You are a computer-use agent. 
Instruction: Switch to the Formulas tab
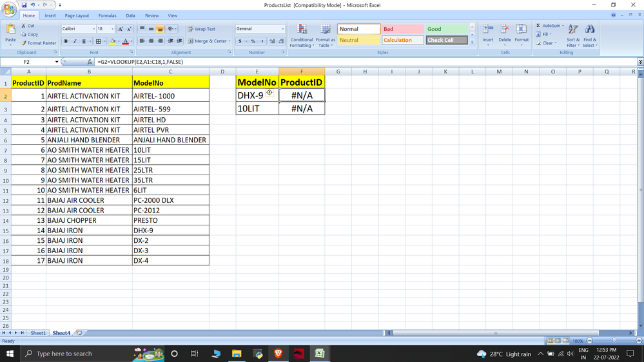click(x=107, y=15)
